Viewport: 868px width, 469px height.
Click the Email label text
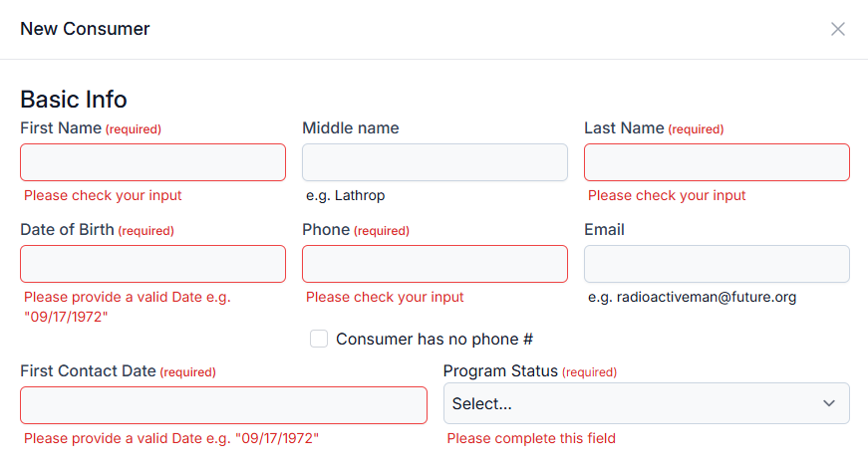point(604,229)
